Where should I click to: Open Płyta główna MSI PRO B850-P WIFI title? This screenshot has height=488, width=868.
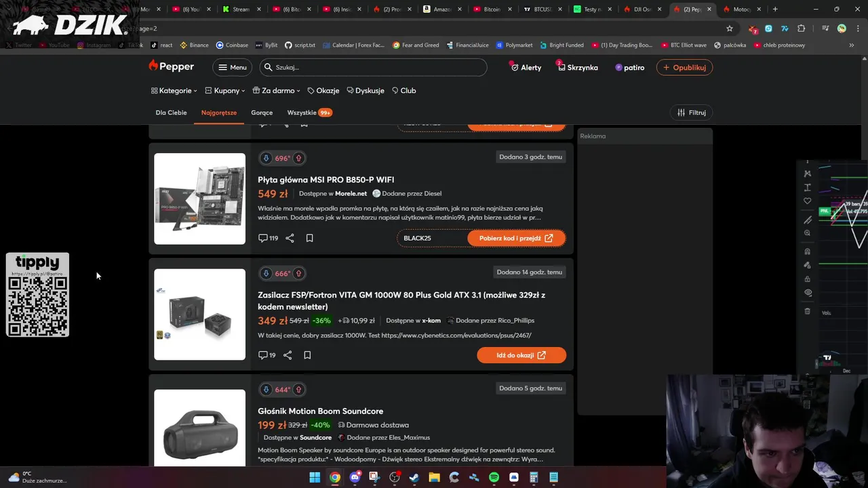(x=325, y=180)
